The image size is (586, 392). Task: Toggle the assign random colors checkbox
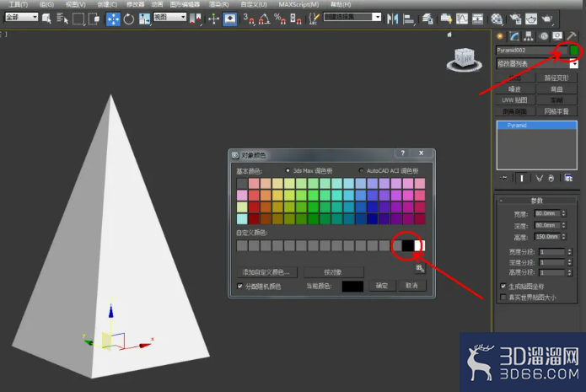click(x=240, y=287)
